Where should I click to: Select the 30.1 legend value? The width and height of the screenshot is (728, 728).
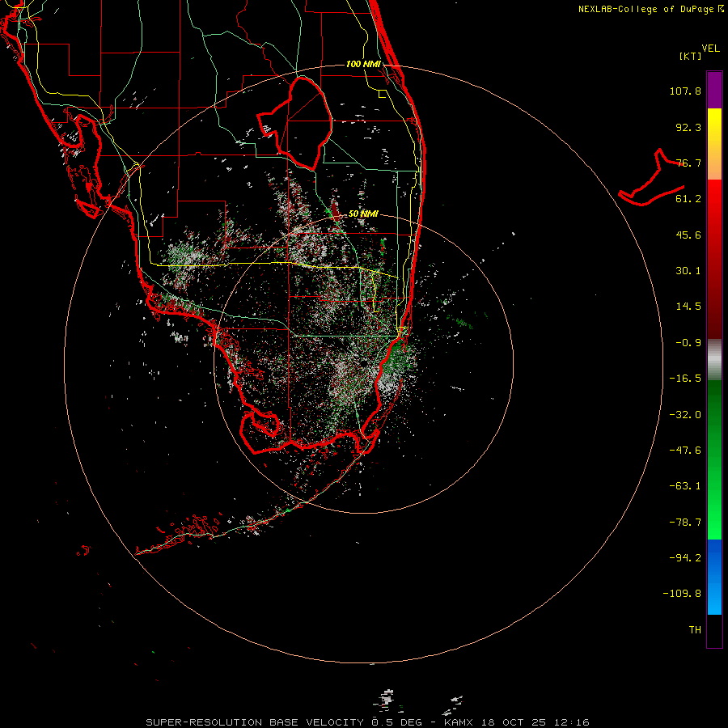688,271
